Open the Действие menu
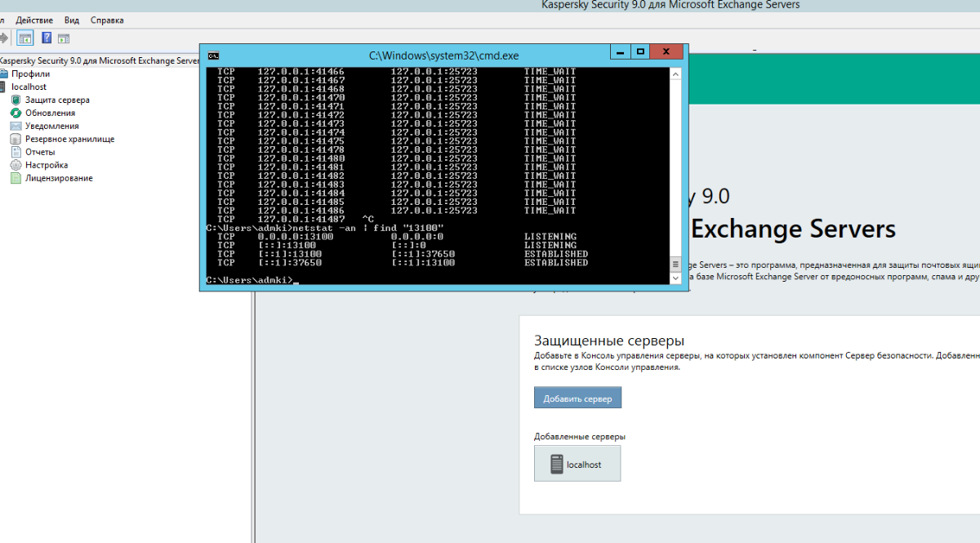 (34, 20)
